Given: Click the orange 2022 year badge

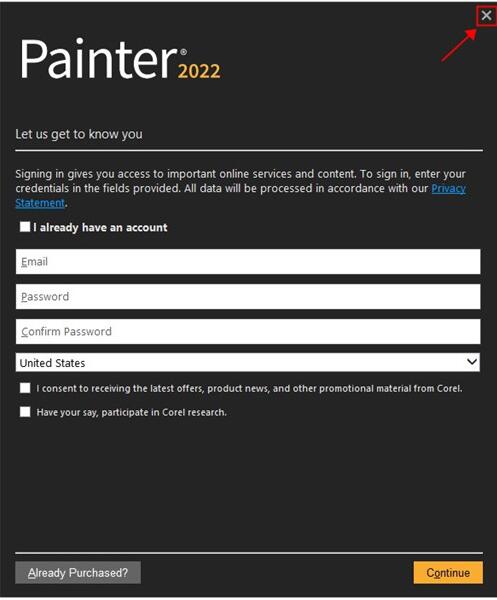Looking at the screenshot, I should point(199,72).
